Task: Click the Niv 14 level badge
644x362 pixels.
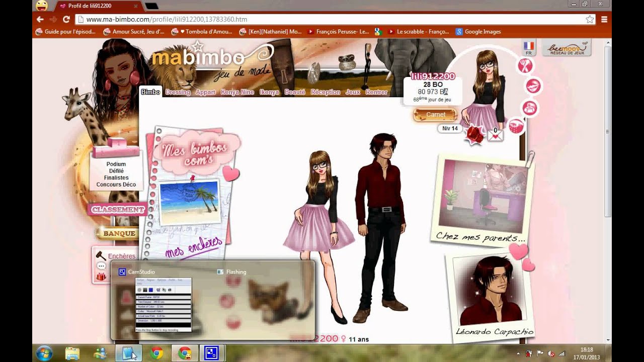Action: (450, 128)
